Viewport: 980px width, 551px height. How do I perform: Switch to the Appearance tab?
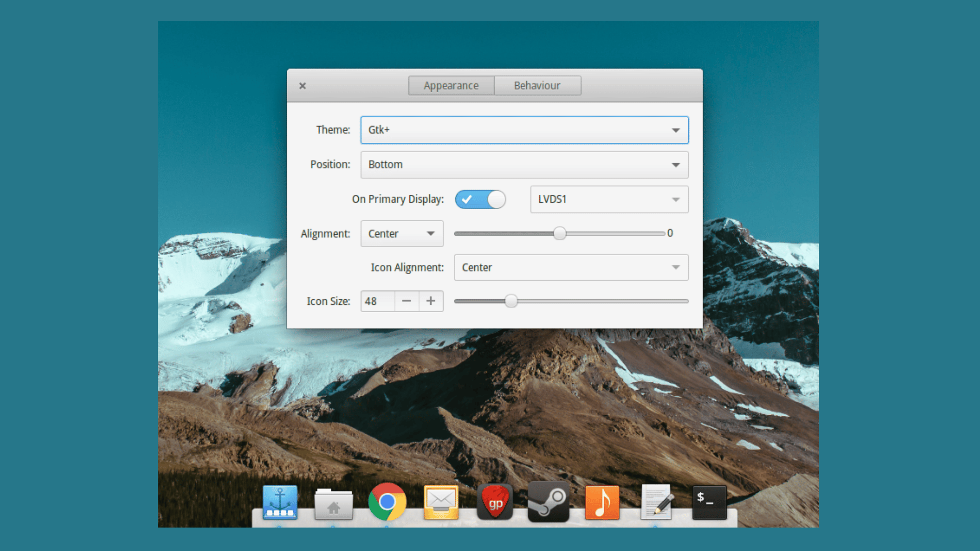(x=451, y=86)
